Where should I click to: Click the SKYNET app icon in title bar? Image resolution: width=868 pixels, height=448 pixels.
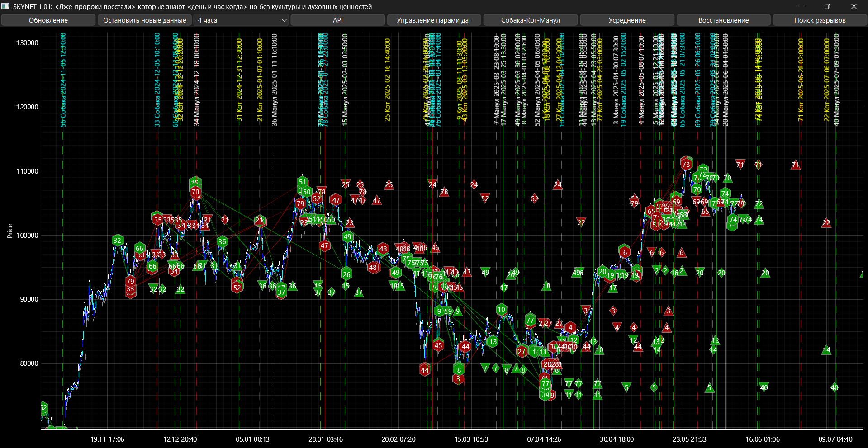(5, 6)
